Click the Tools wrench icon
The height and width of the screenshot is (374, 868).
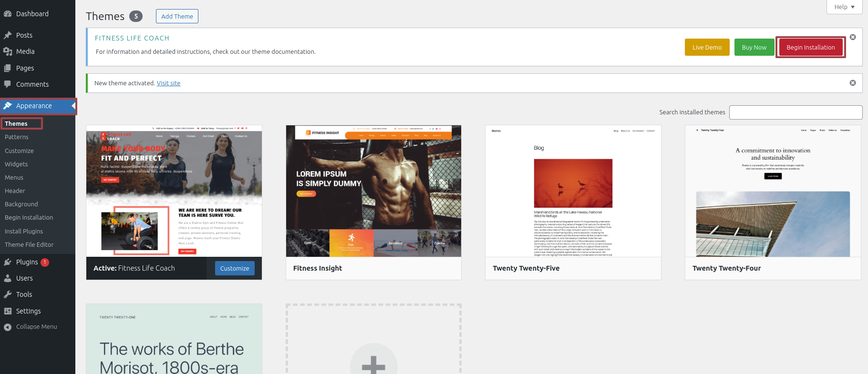[8, 294]
